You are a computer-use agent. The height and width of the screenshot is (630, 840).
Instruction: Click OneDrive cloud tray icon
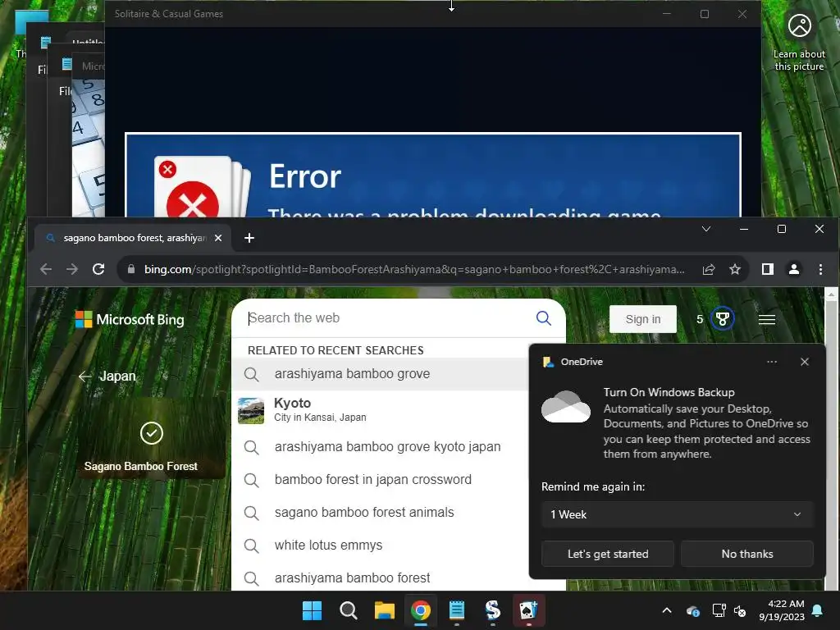[692, 610]
